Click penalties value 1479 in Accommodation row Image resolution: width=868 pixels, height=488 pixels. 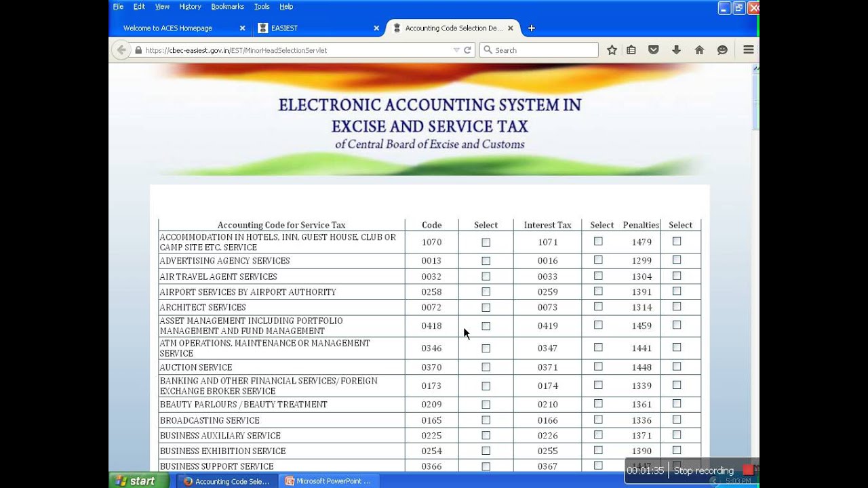click(642, 242)
